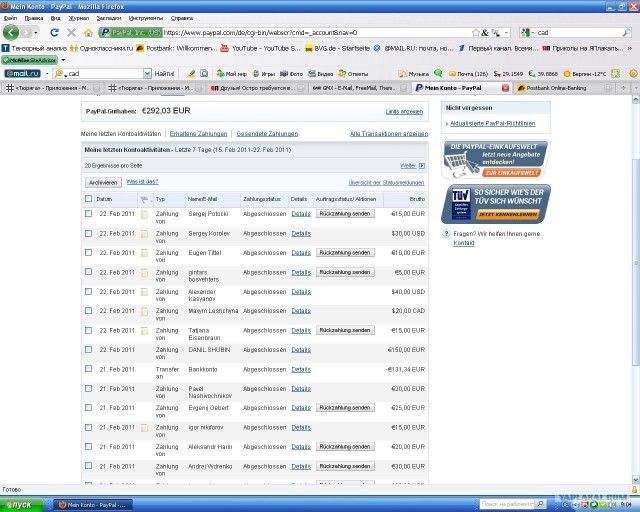Viewport: 640px width, 512px height.
Task: Open Видео in the mail.ru toolbar
Action: 321,74
